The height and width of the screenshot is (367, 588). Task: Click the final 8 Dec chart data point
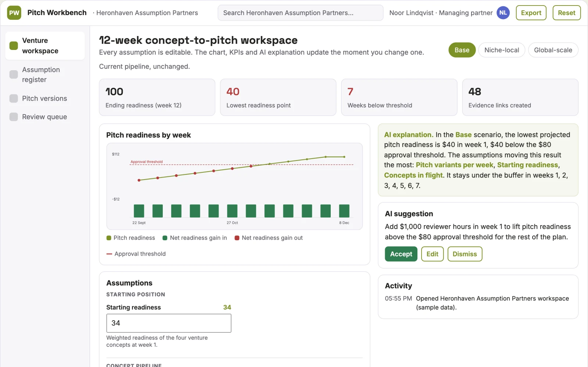344,157
